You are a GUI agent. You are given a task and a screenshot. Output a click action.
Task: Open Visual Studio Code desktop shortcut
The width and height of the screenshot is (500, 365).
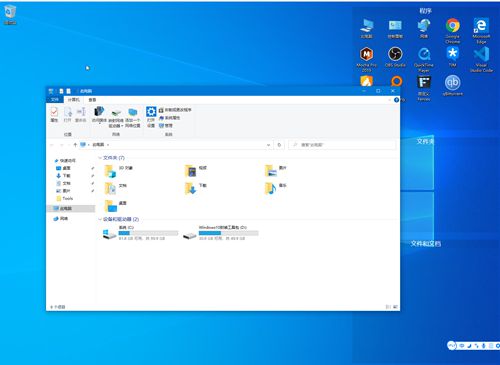point(481,59)
